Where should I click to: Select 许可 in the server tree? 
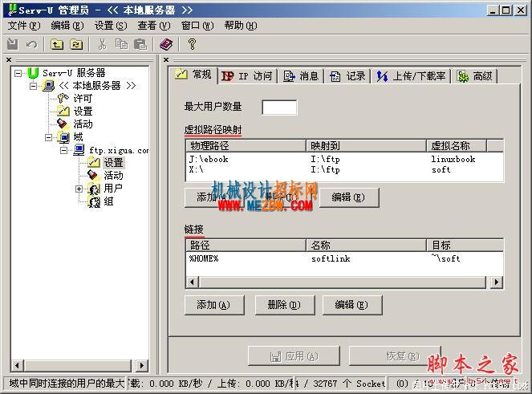point(83,99)
